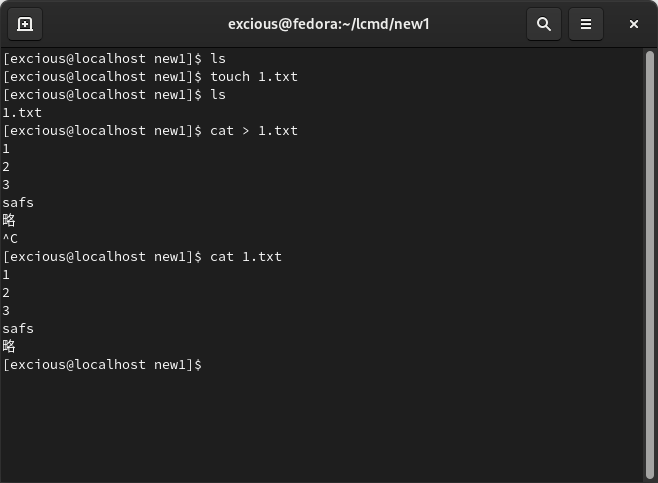Click the '2' in the cat 1.txt output
Viewport: 658px width, 483px height.
click(6, 292)
